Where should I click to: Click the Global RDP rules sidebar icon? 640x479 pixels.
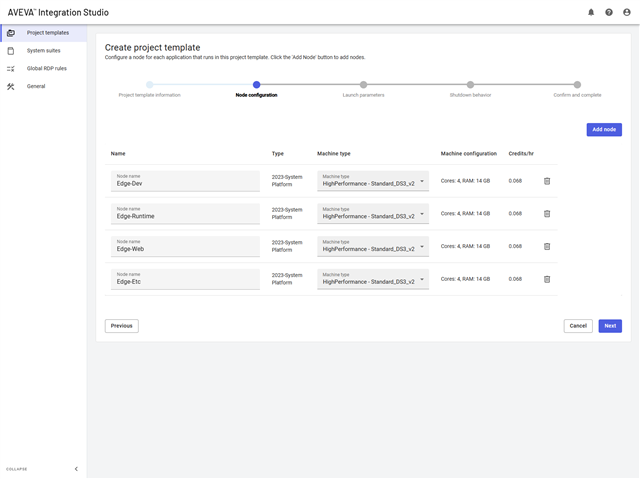click(x=11, y=69)
